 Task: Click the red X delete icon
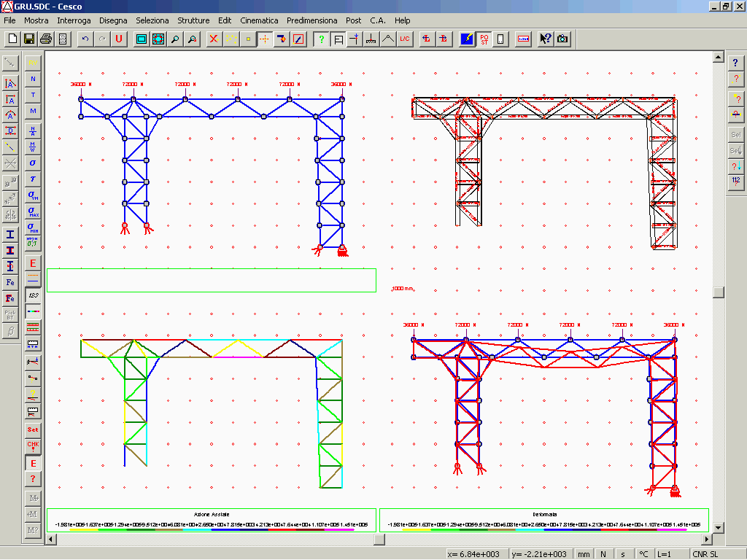tap(214, 39)
